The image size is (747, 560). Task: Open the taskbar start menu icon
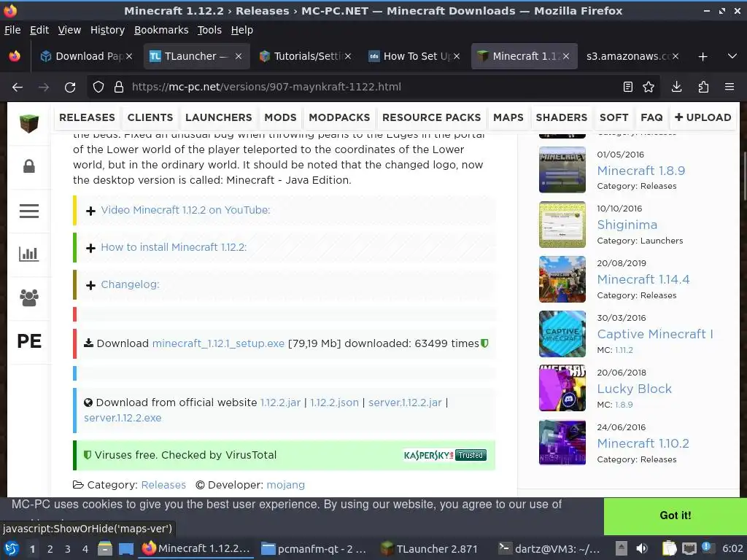coord(12,548)
